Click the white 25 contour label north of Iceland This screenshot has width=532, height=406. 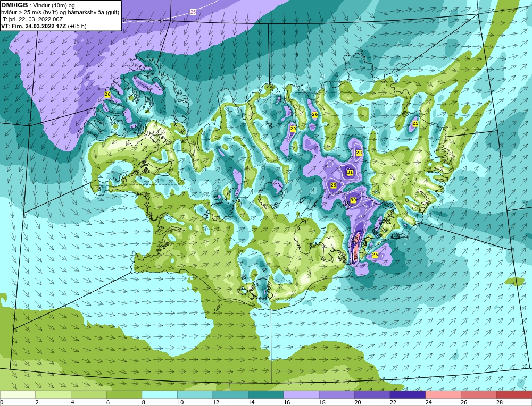[x=193, y=12]
